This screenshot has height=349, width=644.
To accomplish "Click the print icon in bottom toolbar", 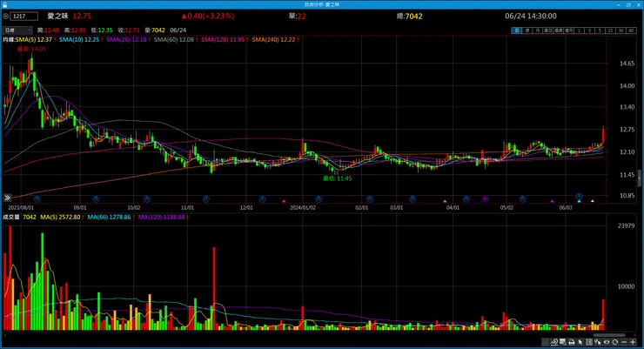I will (571, 342).
